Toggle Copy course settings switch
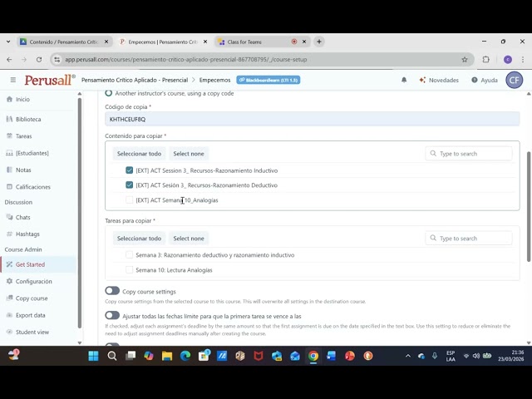532x399 pixels. [x=112, y=291]
